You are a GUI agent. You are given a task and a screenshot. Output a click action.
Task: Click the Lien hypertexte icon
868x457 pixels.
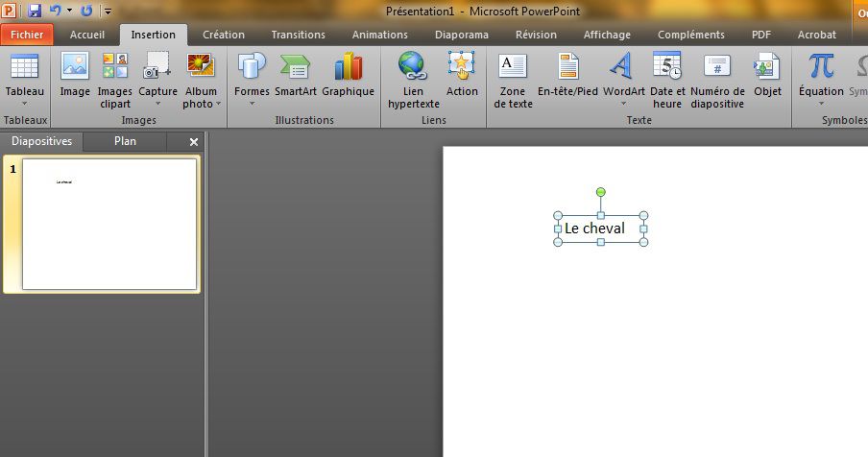click(413, 67)
